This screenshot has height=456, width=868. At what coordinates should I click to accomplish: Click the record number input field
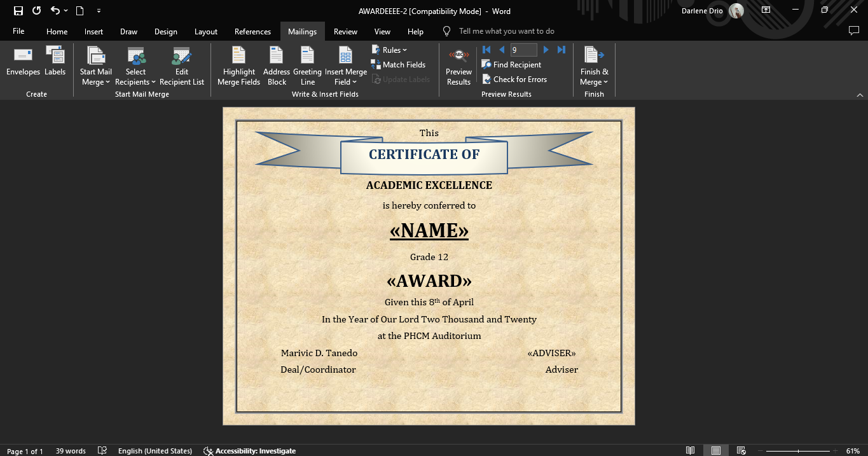click(x=523, y=50)
